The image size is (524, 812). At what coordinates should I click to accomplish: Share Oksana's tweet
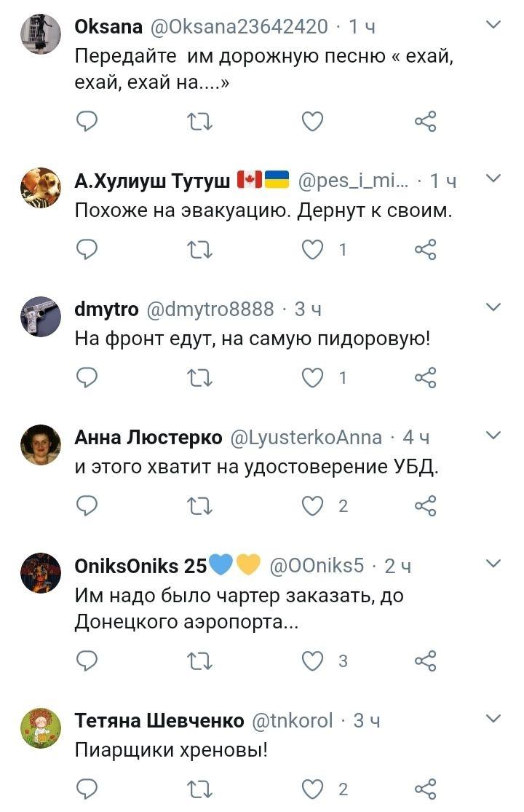click(x=426, y=122)
